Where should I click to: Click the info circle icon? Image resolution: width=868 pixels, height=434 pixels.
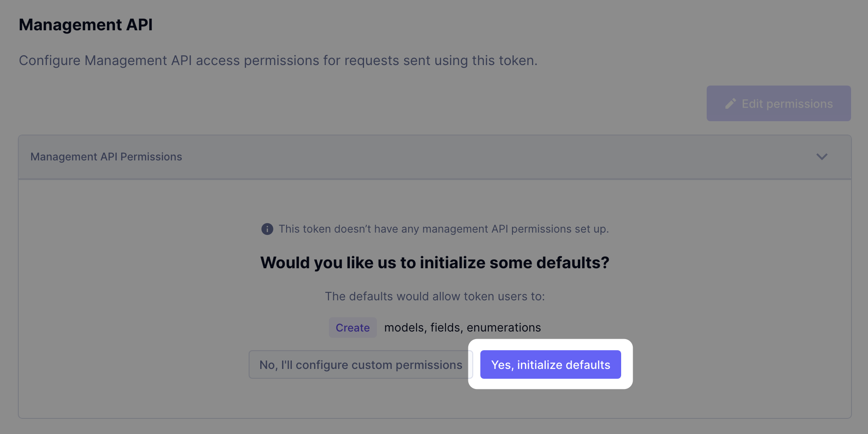(267, 229)
